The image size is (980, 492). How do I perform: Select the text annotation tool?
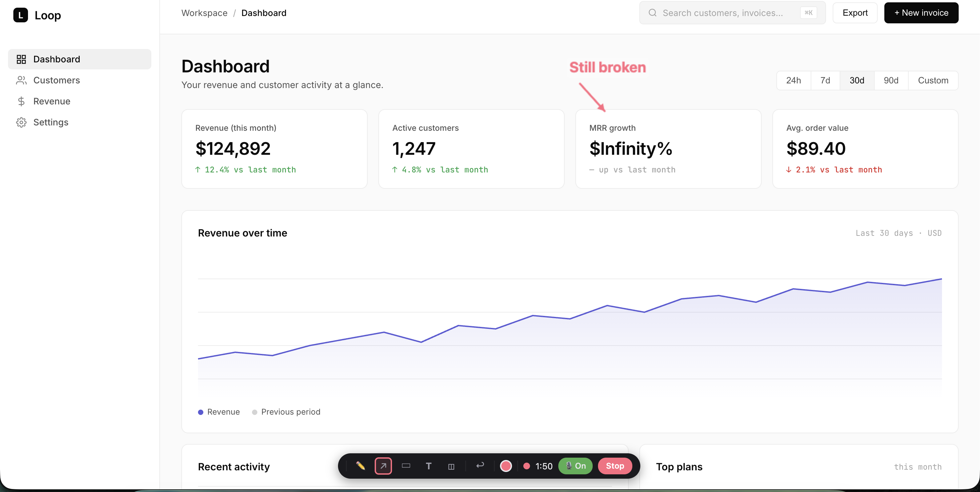(428, 466)
